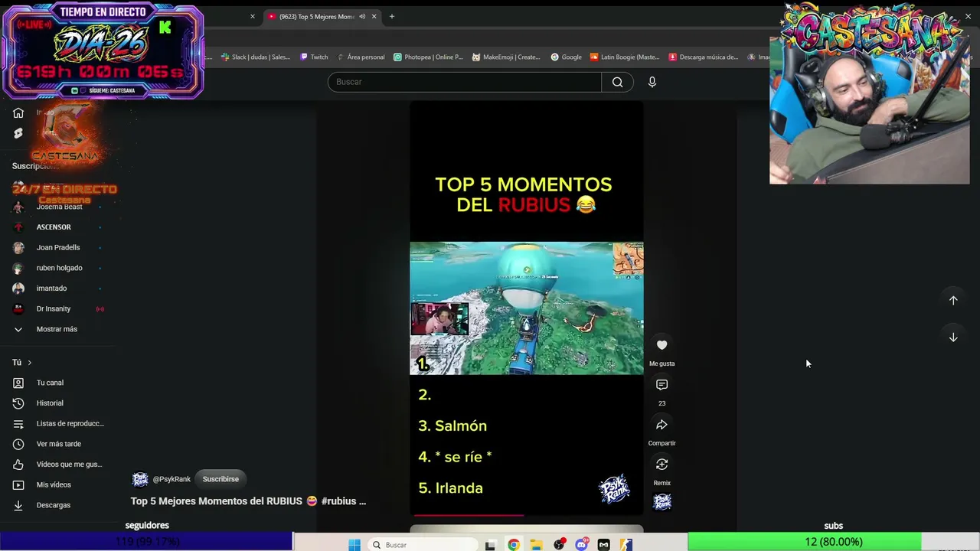Open the Google bookmark
Viewport: 980px width, 551px height.
coord(567,57)
